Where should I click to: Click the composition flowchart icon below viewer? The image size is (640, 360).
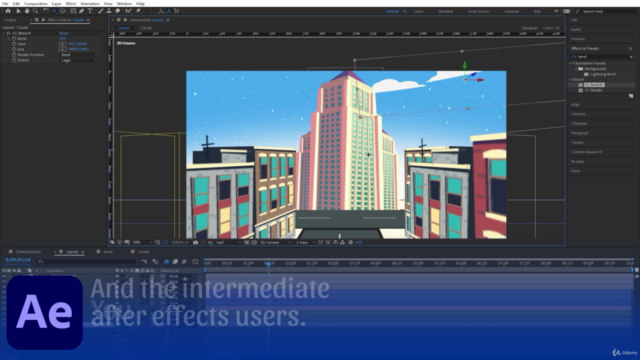[x=342, y=242]
